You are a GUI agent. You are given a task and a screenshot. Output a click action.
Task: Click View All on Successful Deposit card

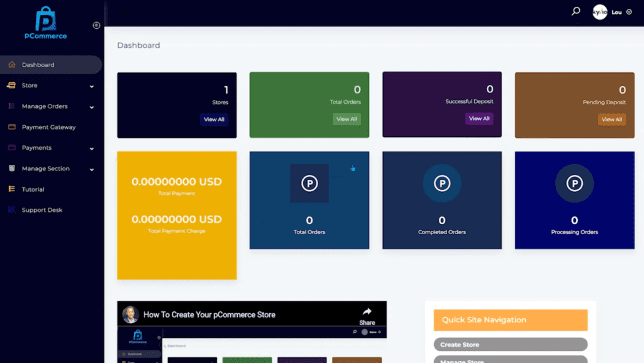479,119
